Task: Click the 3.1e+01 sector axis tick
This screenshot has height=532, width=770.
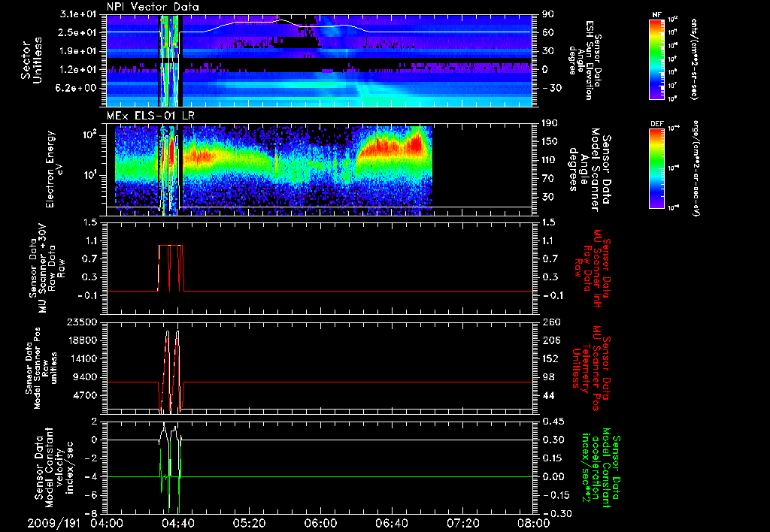Action: [x=84, y=15]
